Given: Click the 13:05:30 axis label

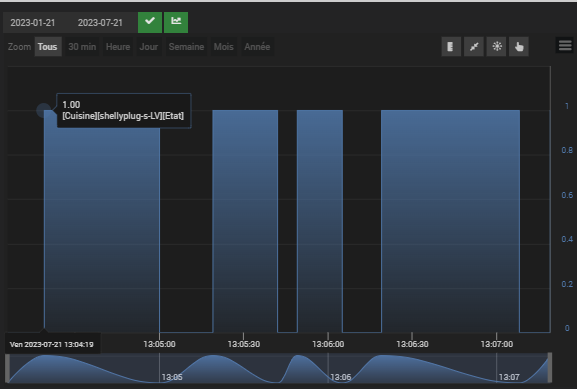Looking at the screenshot, I should pos(244,344).
